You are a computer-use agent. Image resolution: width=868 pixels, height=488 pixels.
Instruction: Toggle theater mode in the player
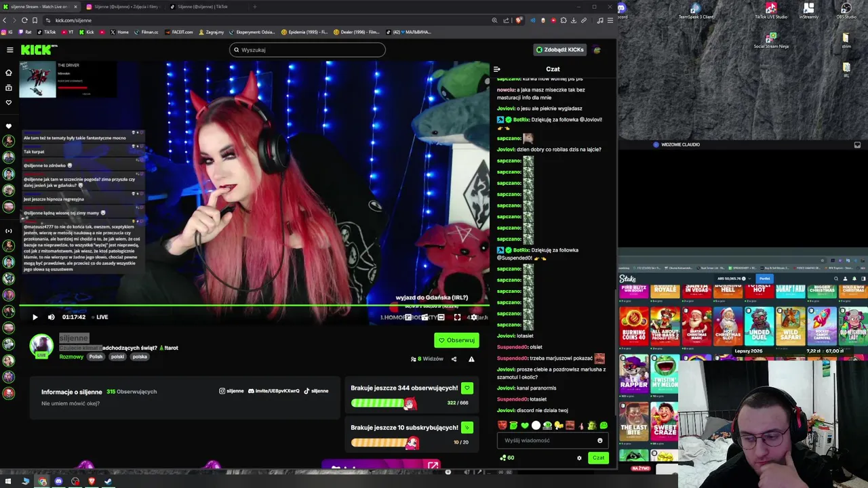coord(441,317)
